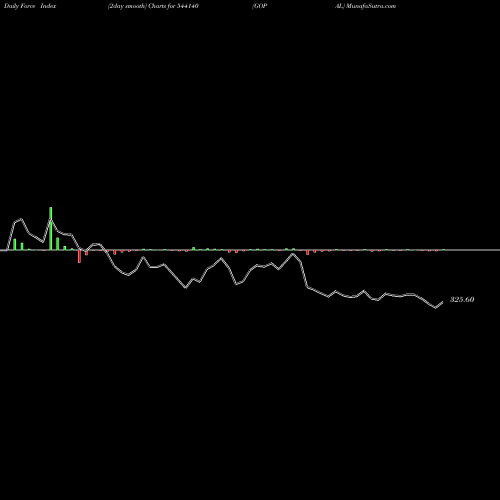Click the '(2day smooth) Charts for 544140' text

pos(153,6)
